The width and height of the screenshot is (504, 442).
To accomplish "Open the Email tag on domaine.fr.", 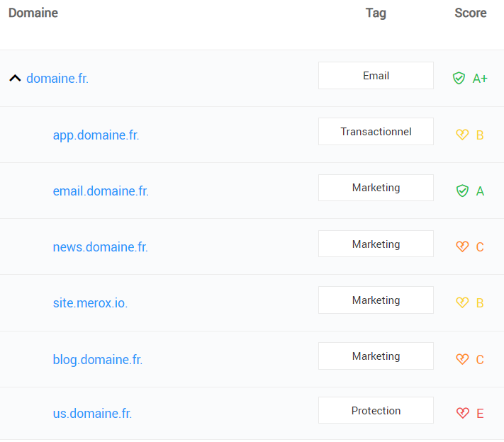I will coord(376,76).
